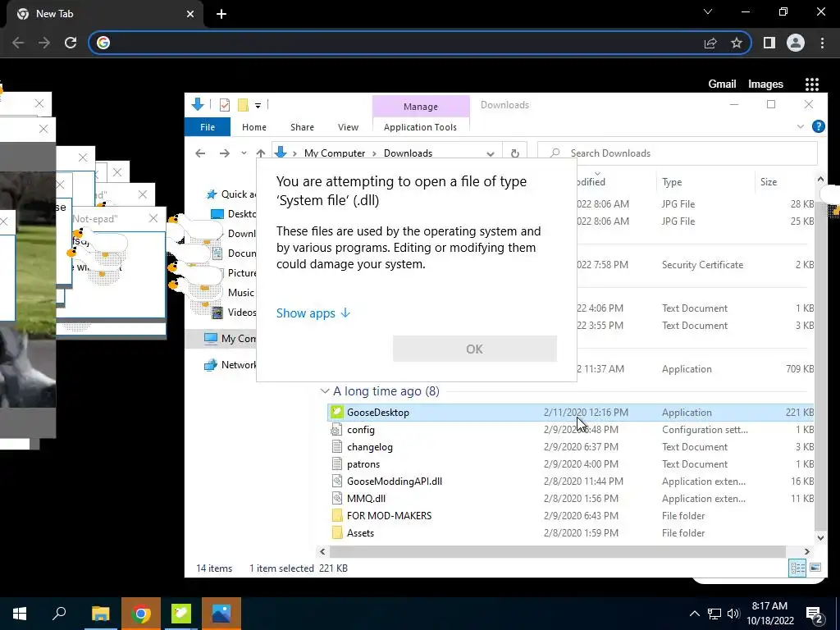This screenshot has height=630, width=840.
Task: Open View ribbon tab
Action: tap(348, 127)
